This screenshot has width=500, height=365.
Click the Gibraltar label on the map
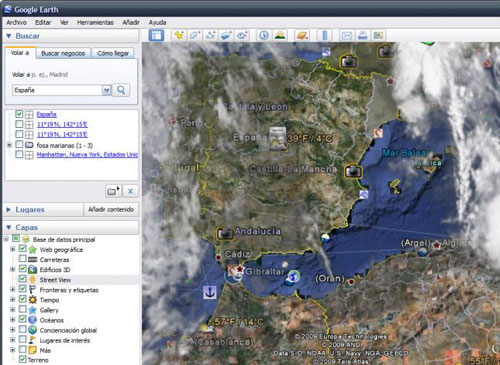(265, 271)
